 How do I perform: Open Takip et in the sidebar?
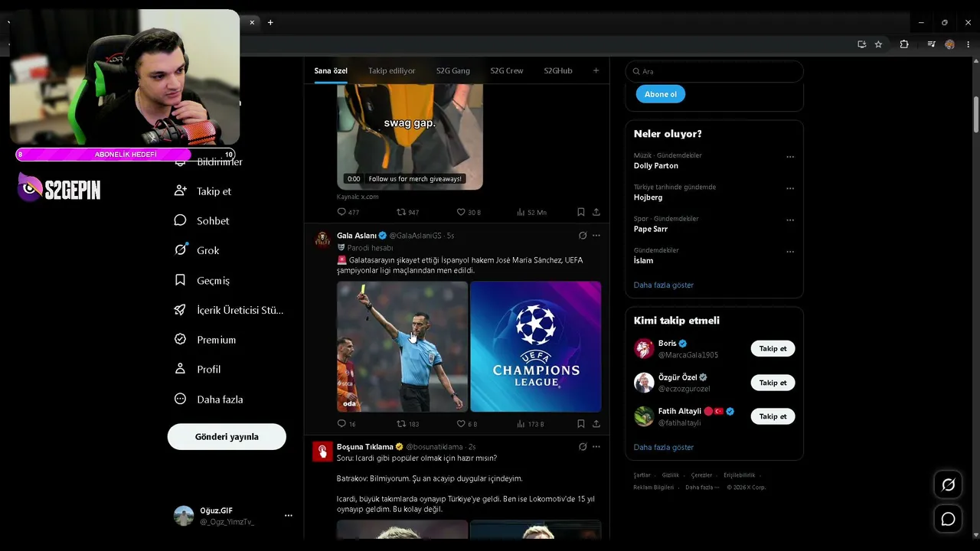click(203, 191)
